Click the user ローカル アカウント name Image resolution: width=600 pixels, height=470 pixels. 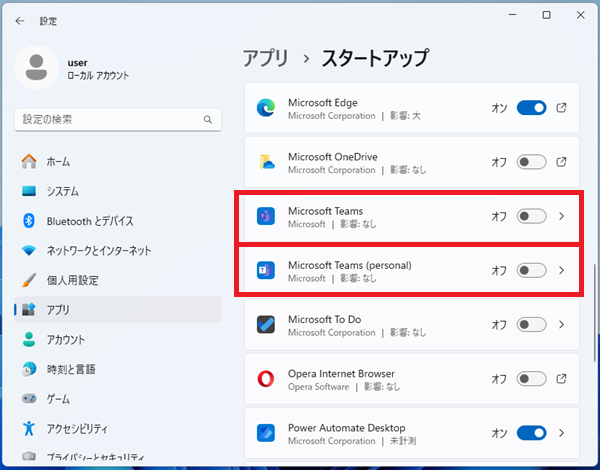point(98,69)
